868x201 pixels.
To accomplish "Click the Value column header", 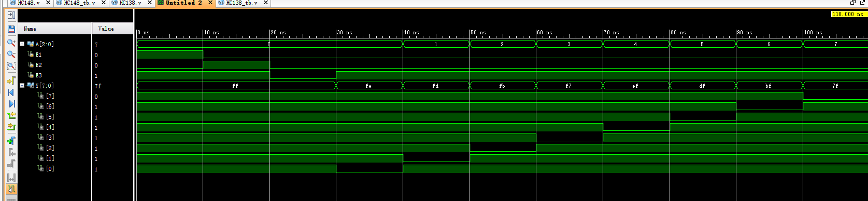I will 113,29.
